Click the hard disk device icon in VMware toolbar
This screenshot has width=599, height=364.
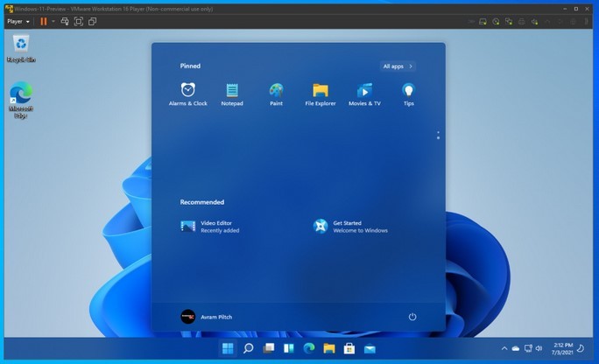[x=483, y=22]
